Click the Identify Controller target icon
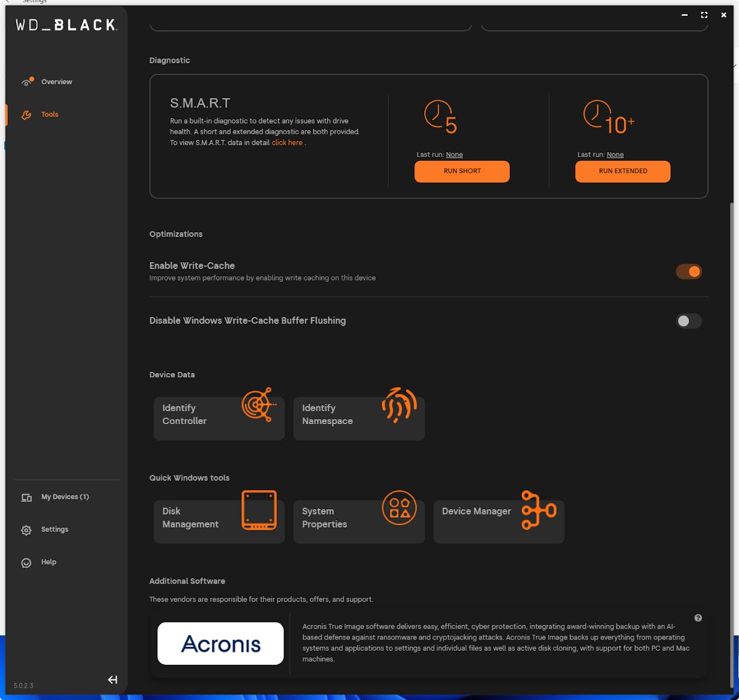The image size is (739, 700). pyautogui.click(x=259, y=404)
